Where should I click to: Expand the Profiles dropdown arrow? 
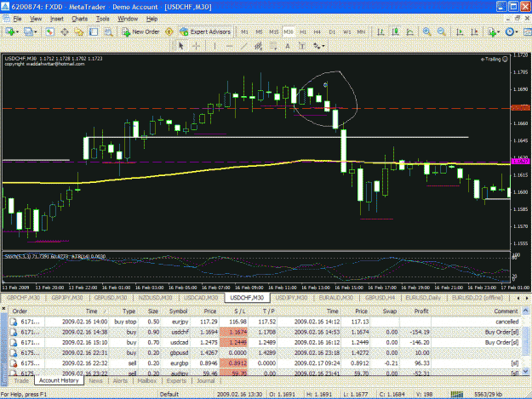pos(36,32)
